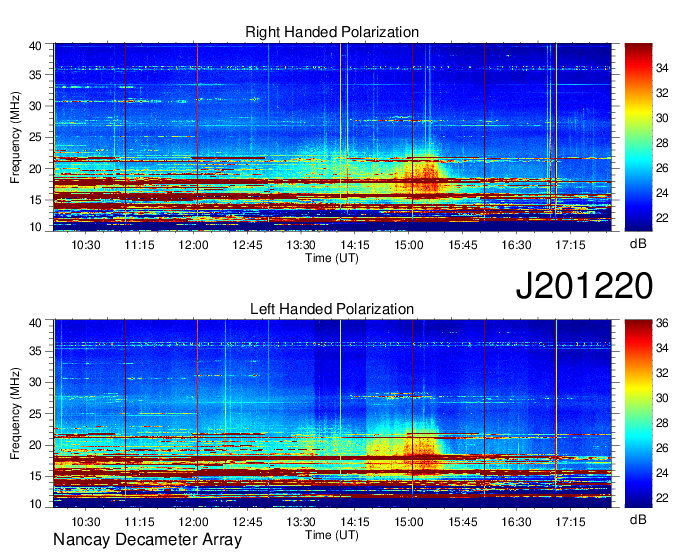Click the "20" frequency tick of the right-handed plot

pos(35,169)
